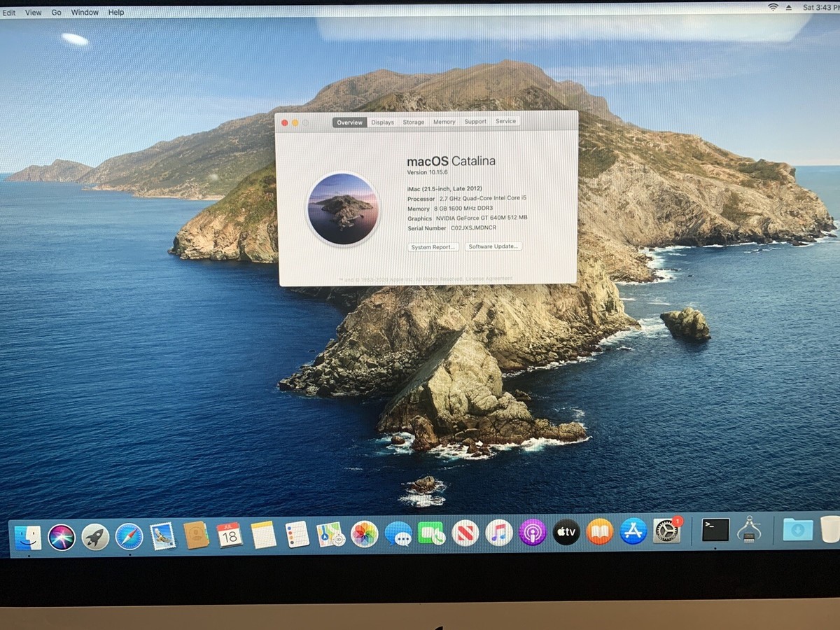Screen dimensions: 840x630
Task: Open Apple TV app in dock
Action: [566, 532]
